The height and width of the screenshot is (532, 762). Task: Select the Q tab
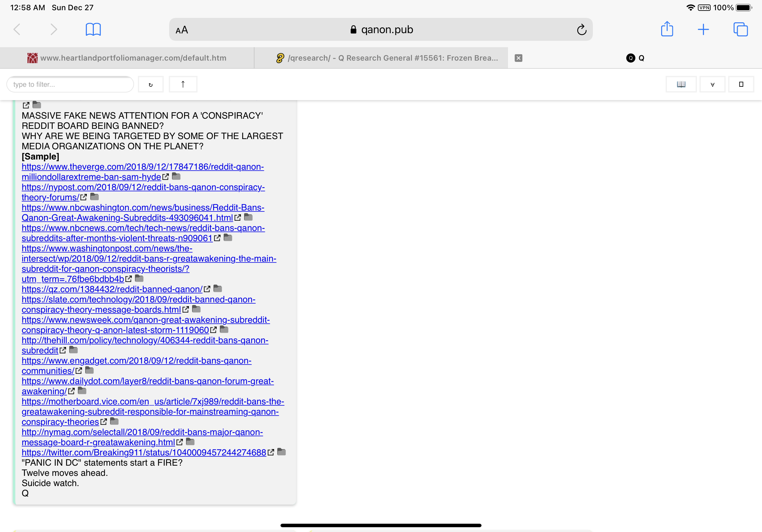point(635,58)
